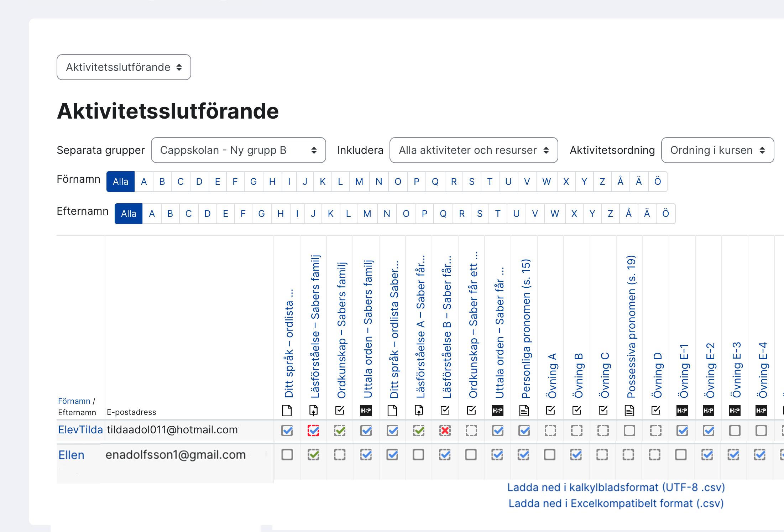Viewport: 784px width, 532px height.
Task: Click the quiz icon under Övning A
Action: pyautogui.click(x=550, y=411)
